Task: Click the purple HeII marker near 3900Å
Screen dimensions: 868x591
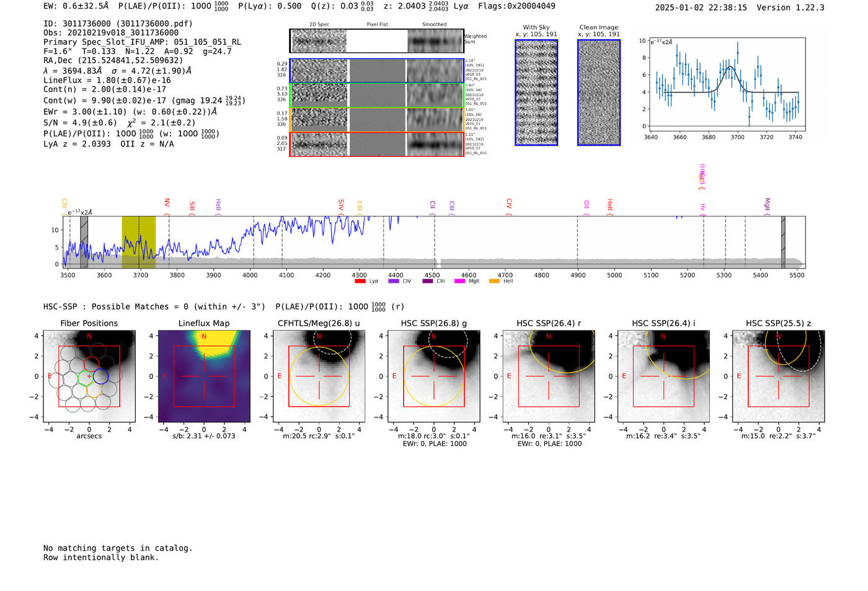Action: [x=218, y=206]
